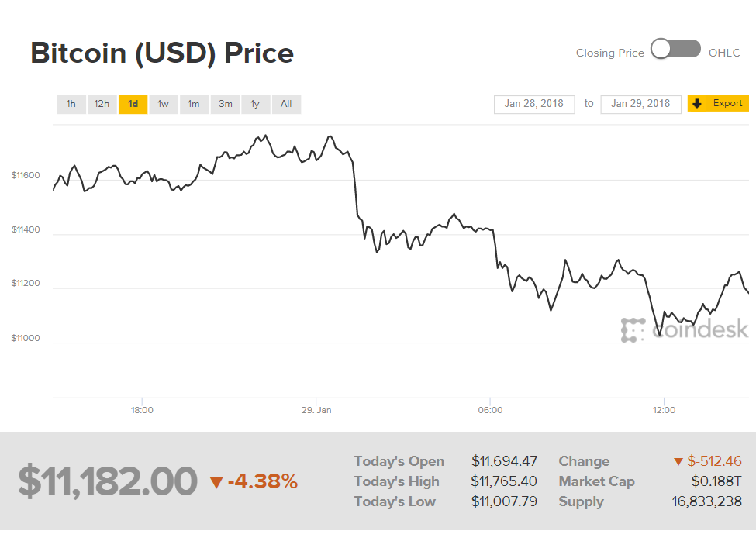This screenshot has width=756, height=548.
Task: Select the 3m time range
Action: pos(225,104)
